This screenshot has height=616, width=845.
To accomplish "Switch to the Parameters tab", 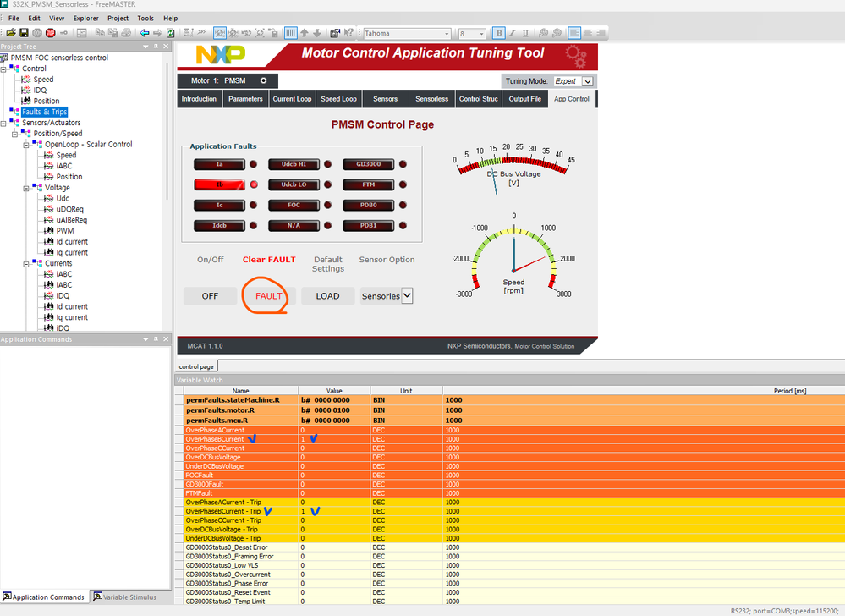I will tap(245, 99).
